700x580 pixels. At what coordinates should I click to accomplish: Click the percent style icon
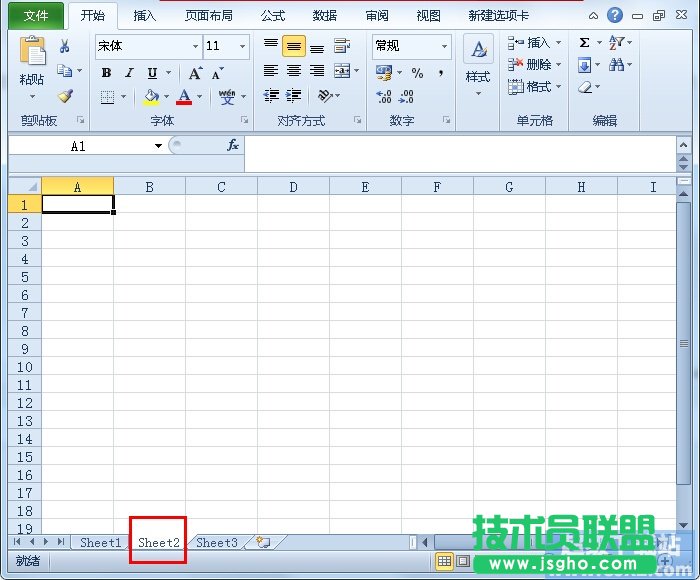[417, 73]
